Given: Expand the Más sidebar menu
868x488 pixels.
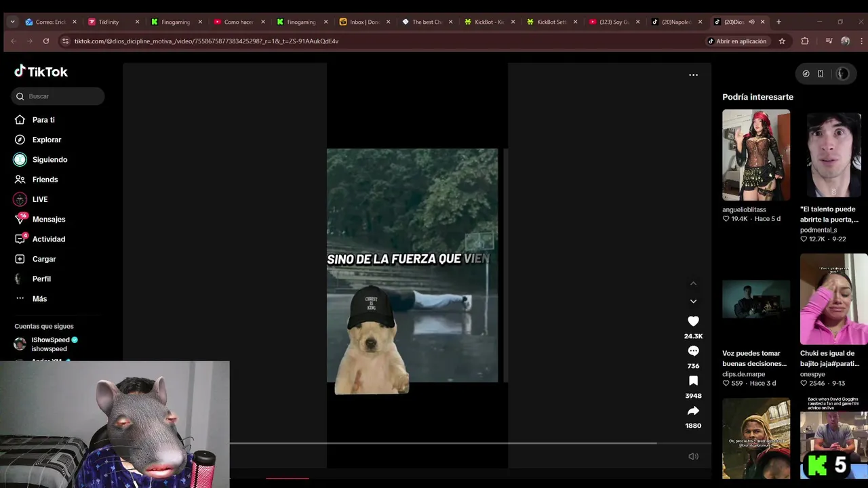Looking at the screenshot, I should 39,299.
